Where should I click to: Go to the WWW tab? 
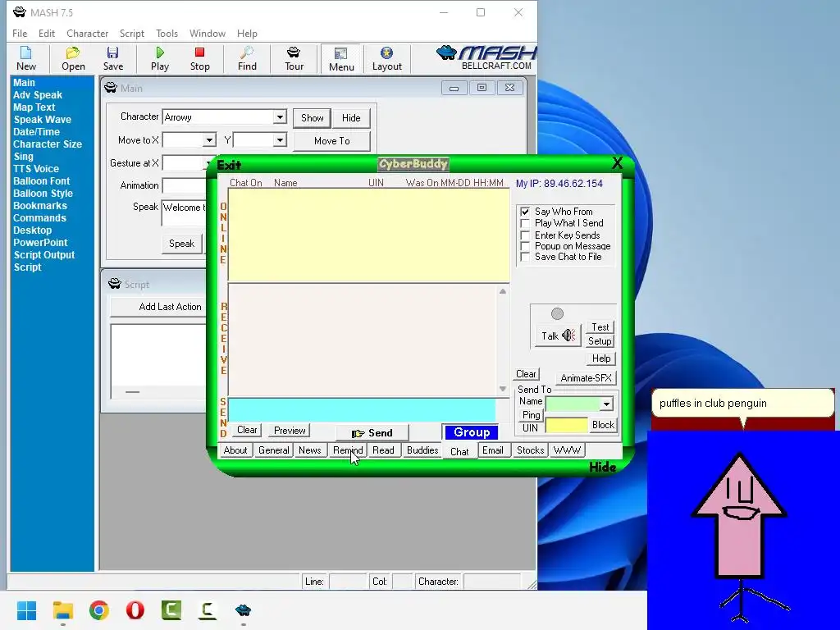tap(567, 450)
